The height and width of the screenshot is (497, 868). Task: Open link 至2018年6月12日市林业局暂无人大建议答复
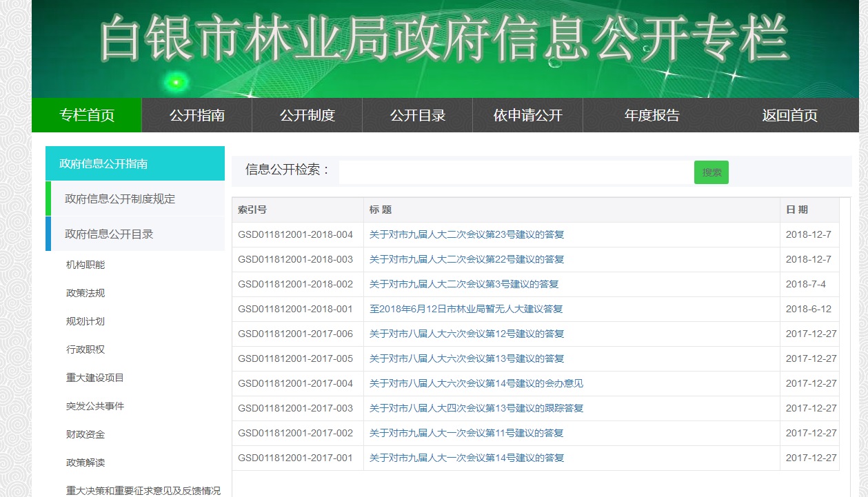click(x=466, y=309)
